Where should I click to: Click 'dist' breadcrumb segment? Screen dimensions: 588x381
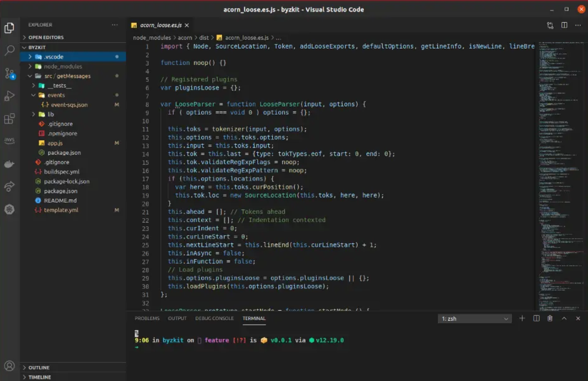204,38
